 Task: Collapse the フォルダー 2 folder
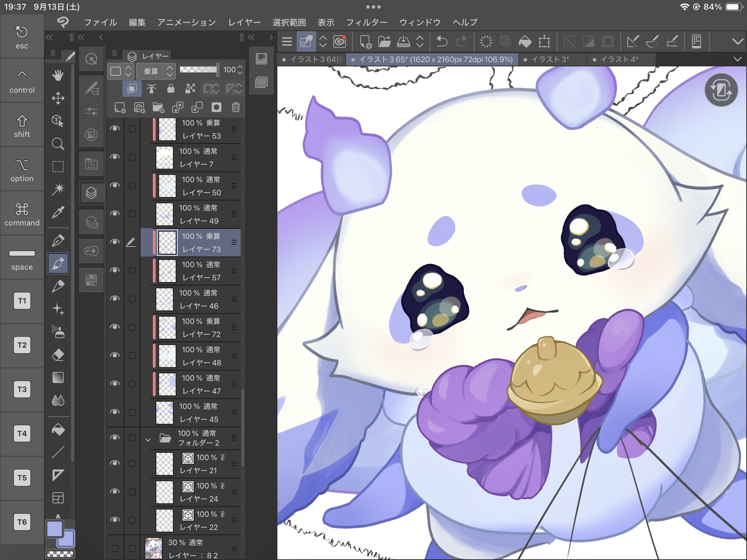tap(148, 440)
